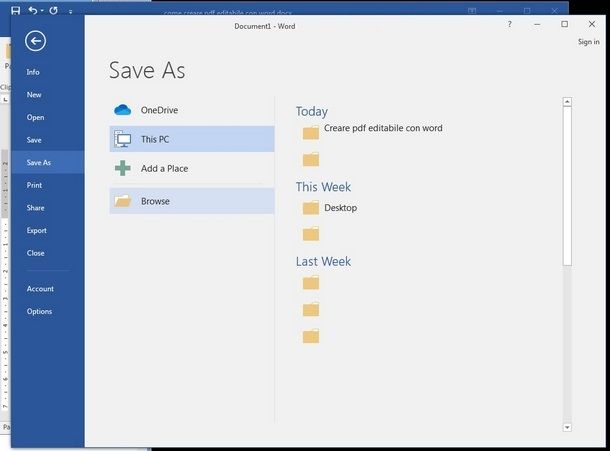Click the green plus Add a Place icon
The width and height of the screenshot is (610, 451).
(x=123, y=168)
